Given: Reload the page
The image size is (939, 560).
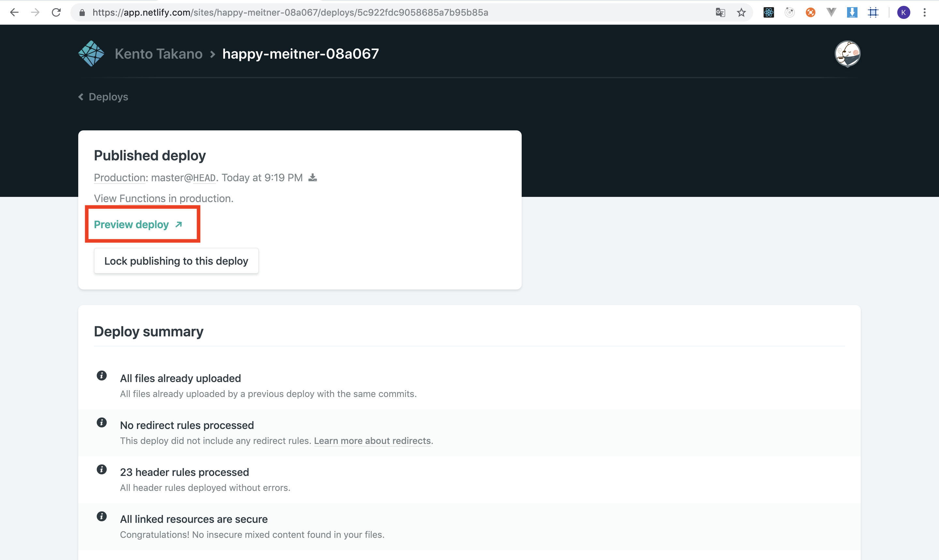Looking at the screenshot, I should pos(56,12).
